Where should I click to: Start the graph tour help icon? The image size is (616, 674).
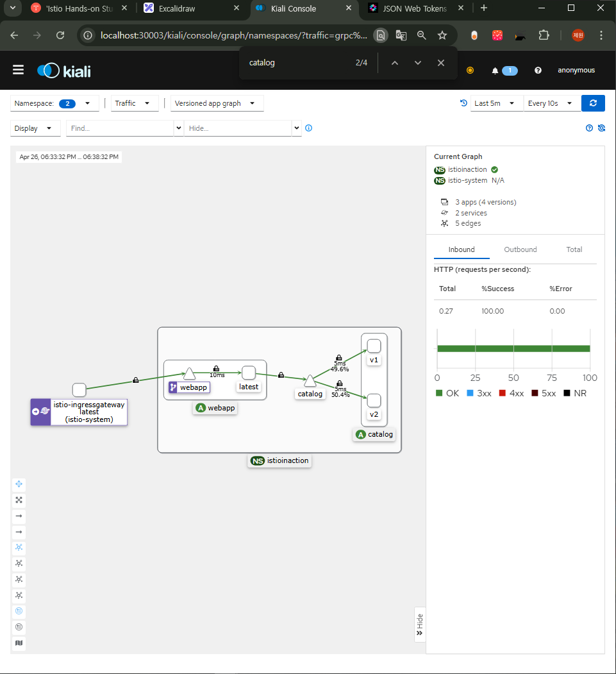coord(589,128)
